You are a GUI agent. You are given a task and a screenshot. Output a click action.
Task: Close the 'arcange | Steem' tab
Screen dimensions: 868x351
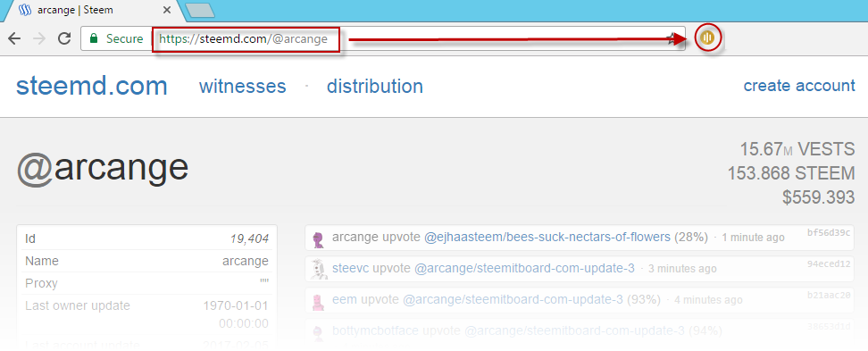pos(167,11)
